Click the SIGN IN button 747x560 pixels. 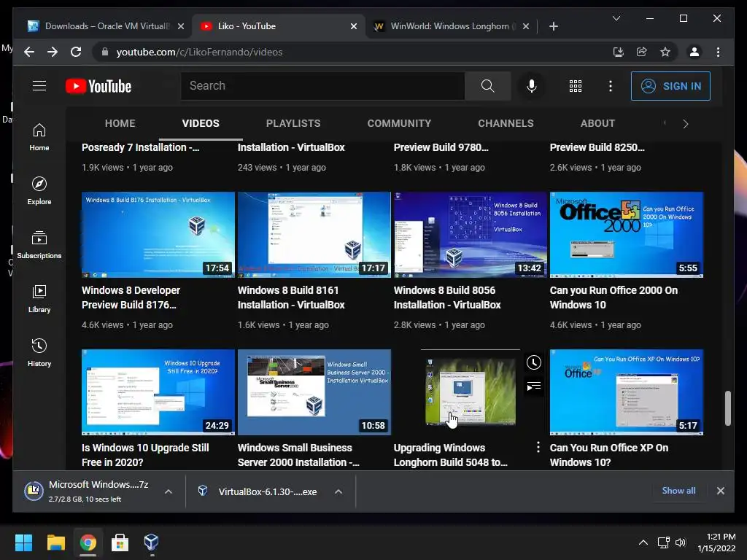coord(670,86)
